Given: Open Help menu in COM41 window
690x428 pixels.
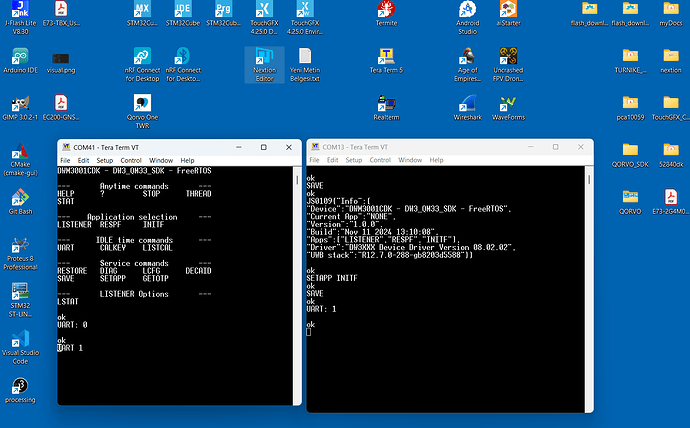Looking at the screenshot, I should (187, 160).
